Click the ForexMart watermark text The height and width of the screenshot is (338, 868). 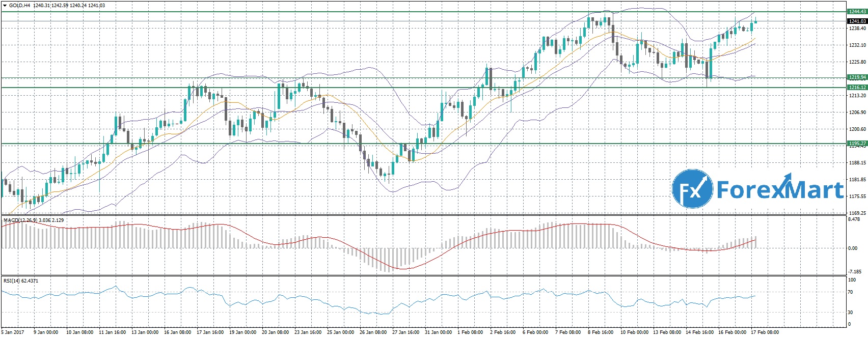(x=779, y=190)
